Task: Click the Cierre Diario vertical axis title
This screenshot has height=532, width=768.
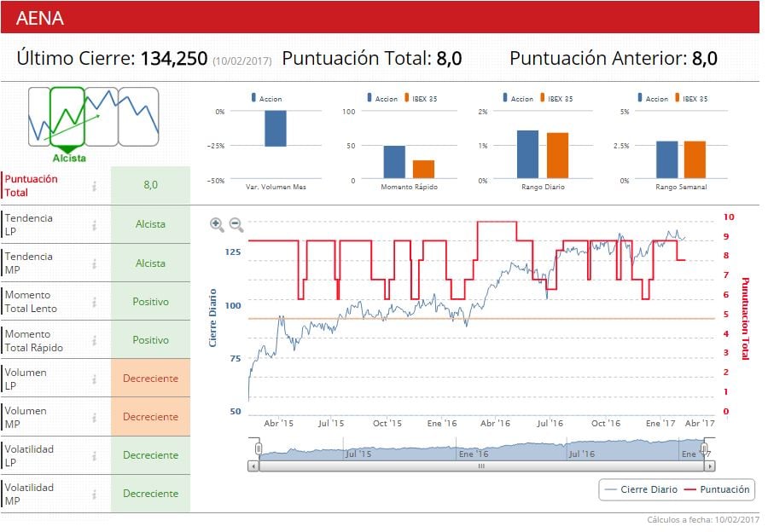Action: pyautogui.click(x=212, y=318)
